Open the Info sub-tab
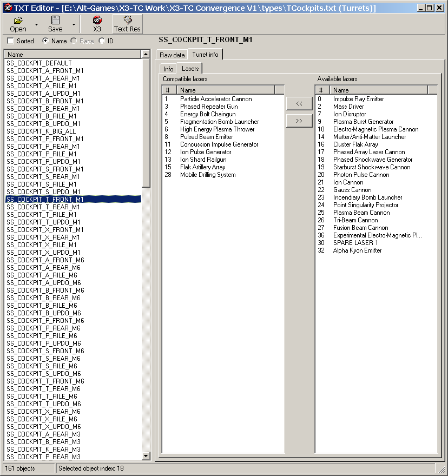This screenshot has height=476, width=448. (168, 69)
